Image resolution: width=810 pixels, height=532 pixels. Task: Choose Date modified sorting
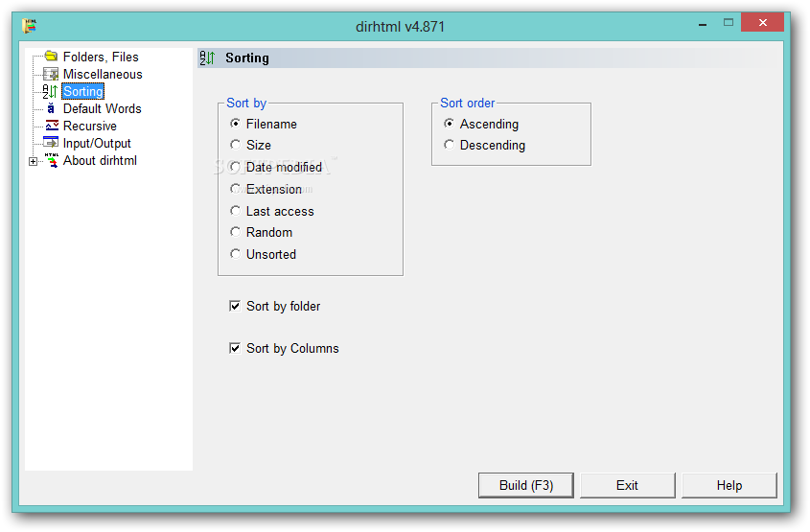click(x=276, y=168)
